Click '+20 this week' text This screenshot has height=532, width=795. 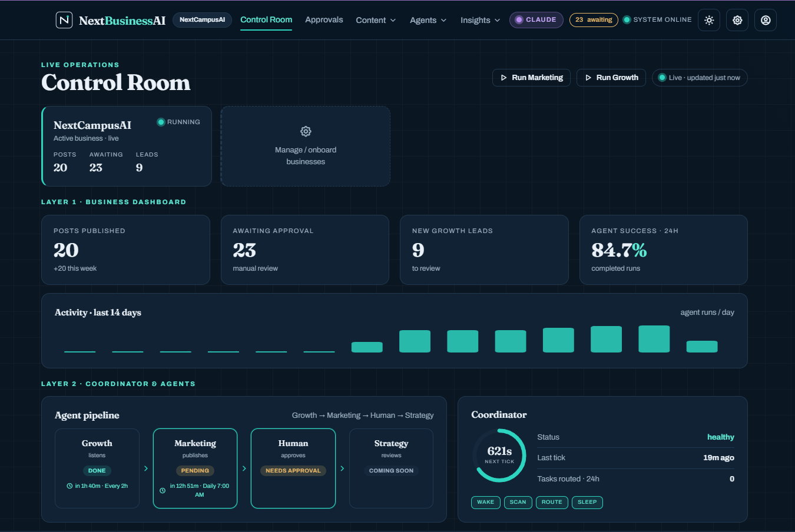tap(75, 268)
